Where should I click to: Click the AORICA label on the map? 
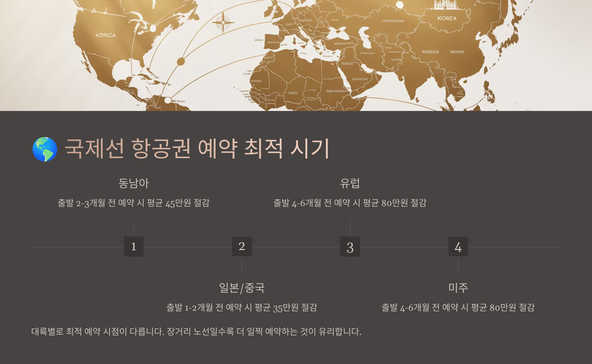point(106,35)
